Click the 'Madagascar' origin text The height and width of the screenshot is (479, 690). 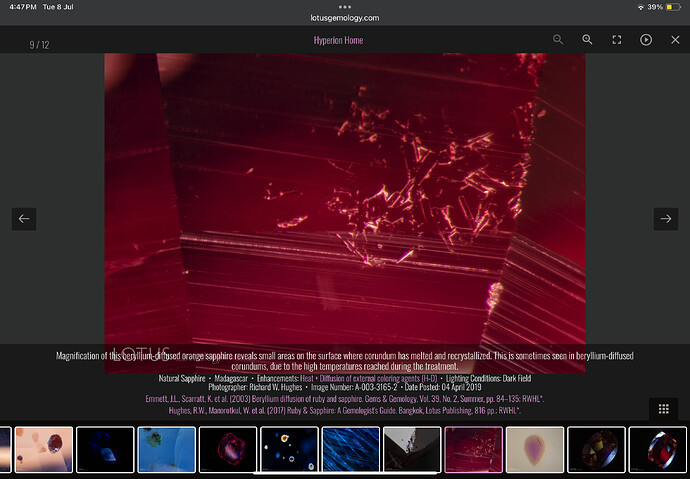231,378
